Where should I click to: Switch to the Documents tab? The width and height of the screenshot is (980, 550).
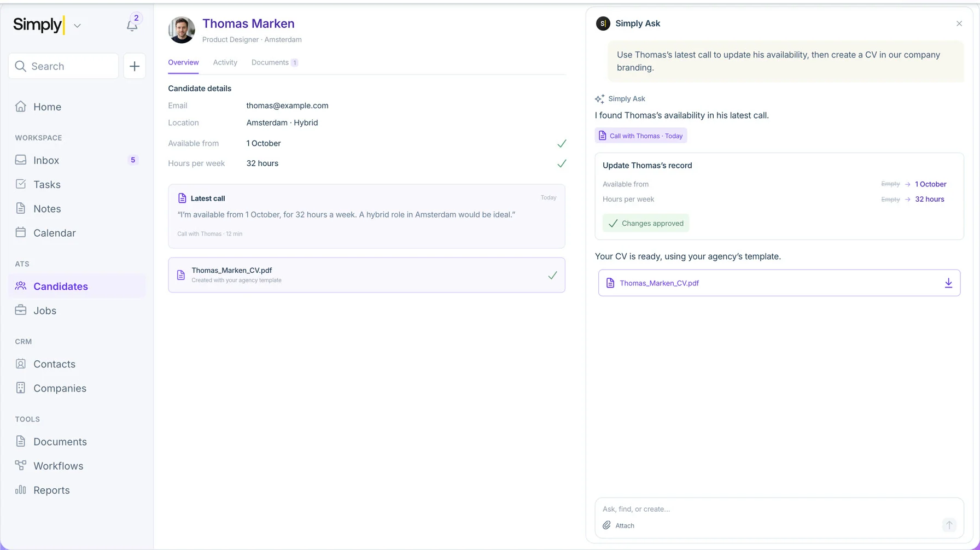pyautogui.click(x=275, y=62)
